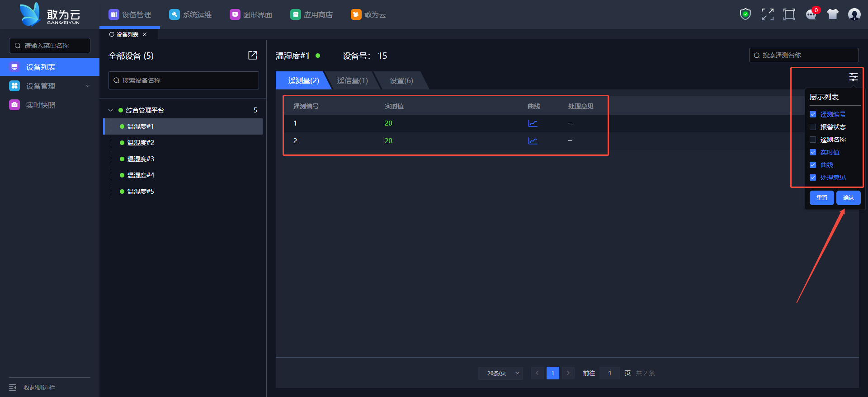The image size is (868, 397).
Task: Uncheck the 实时值 checkbox
Action: 813,152
